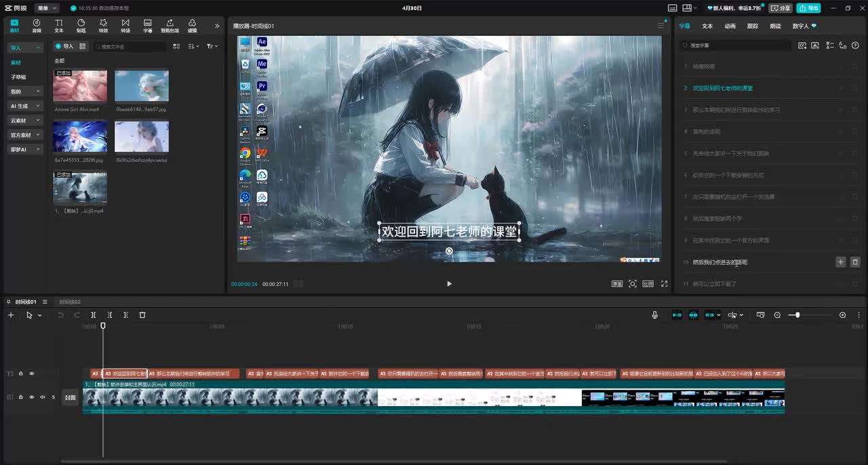
Task: Select the 8k9lu2dvofszq4yx.webp thumbnail
Action: tap(142, 137)
